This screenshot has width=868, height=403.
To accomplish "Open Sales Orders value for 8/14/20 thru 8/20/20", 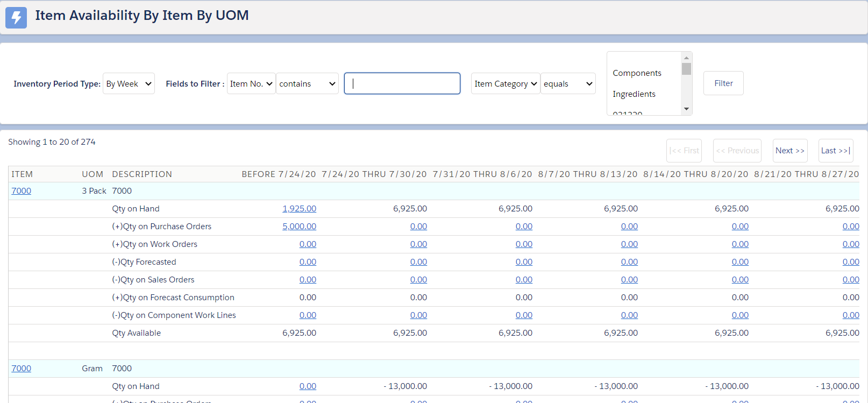I will point(740,280).
